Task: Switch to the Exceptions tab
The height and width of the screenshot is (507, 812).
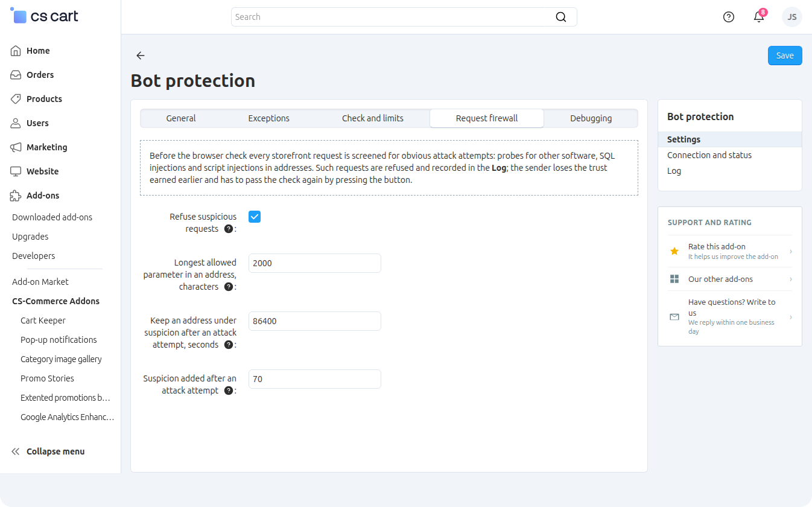Action: (x=269, y=118)
